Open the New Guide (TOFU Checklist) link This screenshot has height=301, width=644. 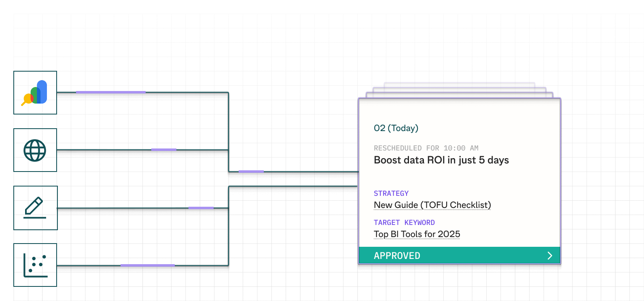tap(432, 205)
